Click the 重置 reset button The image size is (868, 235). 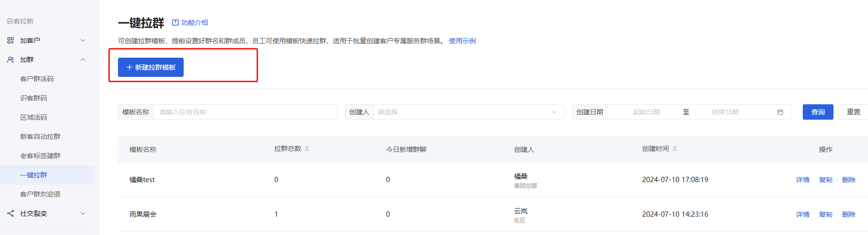[x=853, y=112]
